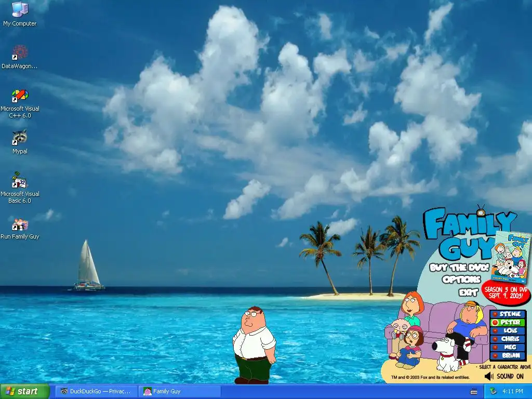Click the Season 3 on DVD red badge
The height and width of the screenshot is (399, 532).
[506, 292]
